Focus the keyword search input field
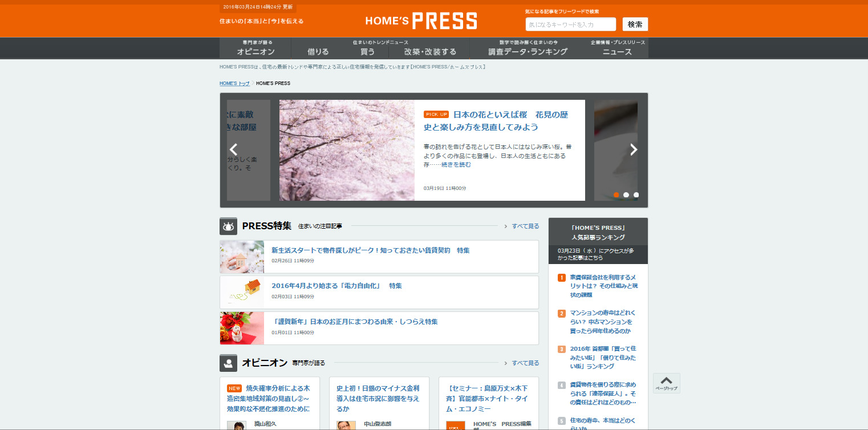 pos(571,25)
